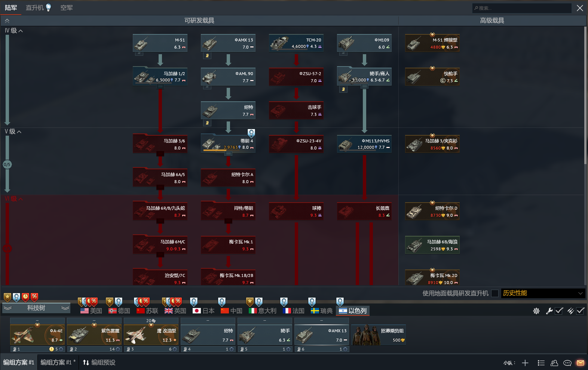This screenshot has height=370, width=588.
Task: Select the M-51 tank icon in rank IV
Action: (x=141, y=44)
